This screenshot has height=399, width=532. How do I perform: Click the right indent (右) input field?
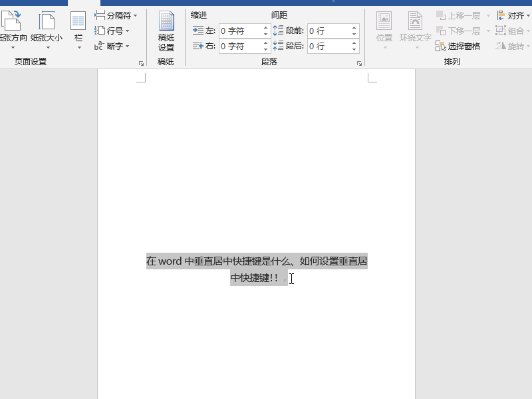pyautogui.click(x=241, y=46)
